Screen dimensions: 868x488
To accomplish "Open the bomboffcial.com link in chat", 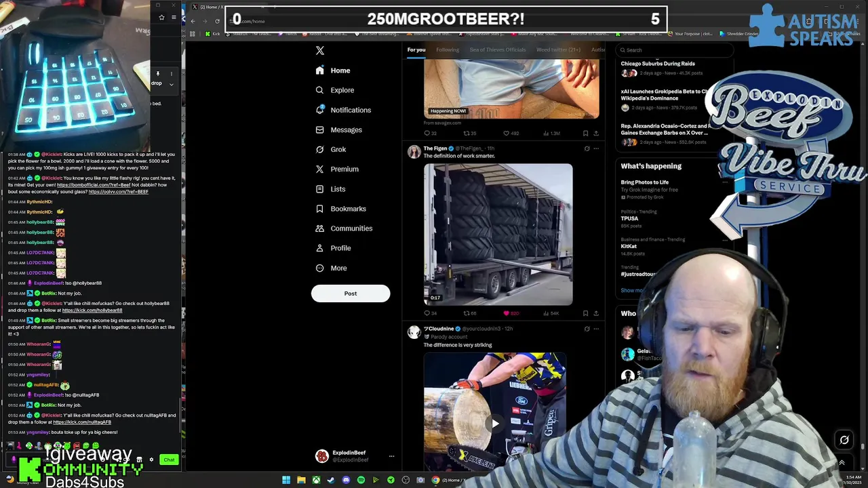I will [94, 185].
